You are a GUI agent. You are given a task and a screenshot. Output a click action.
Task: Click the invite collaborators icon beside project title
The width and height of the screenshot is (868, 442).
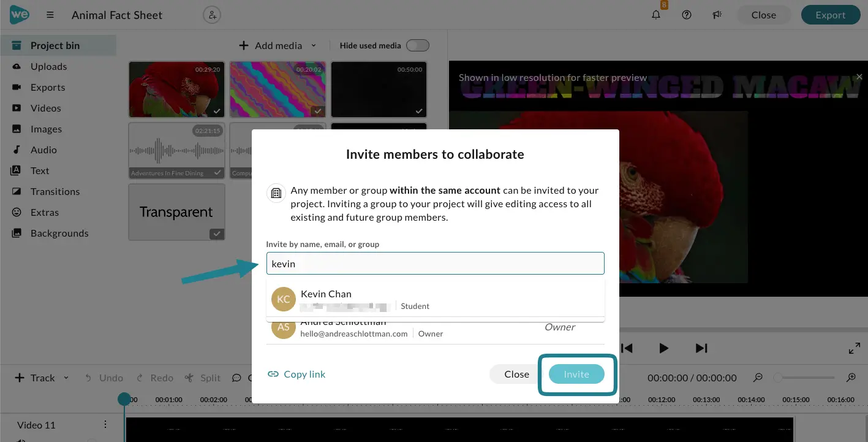click(x=212, y=15)
